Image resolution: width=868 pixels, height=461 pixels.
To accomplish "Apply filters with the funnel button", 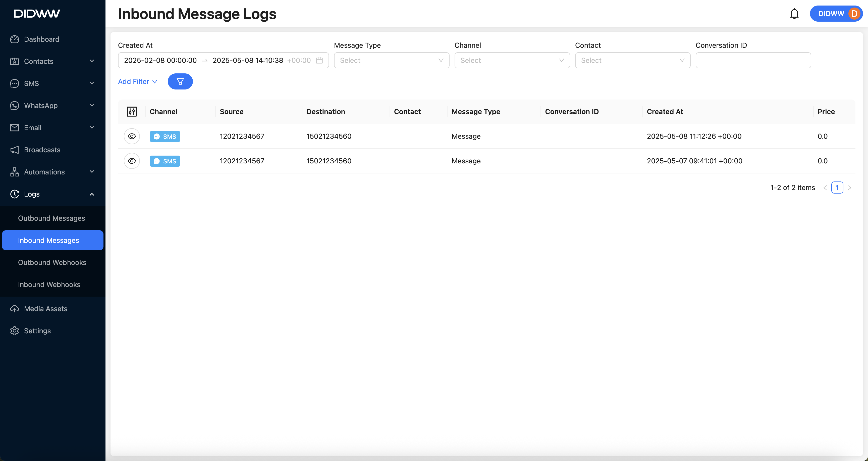I will click(180, 81).
